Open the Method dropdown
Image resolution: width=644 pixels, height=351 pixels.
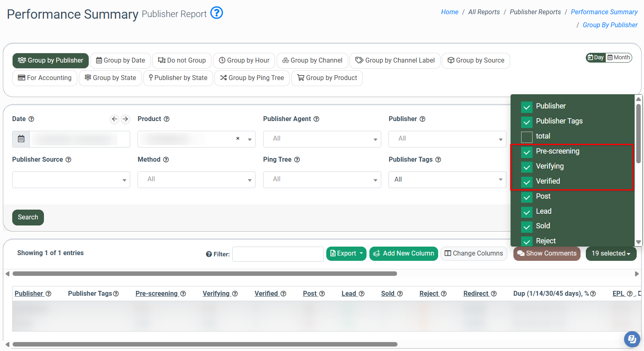tap(196, 180)
